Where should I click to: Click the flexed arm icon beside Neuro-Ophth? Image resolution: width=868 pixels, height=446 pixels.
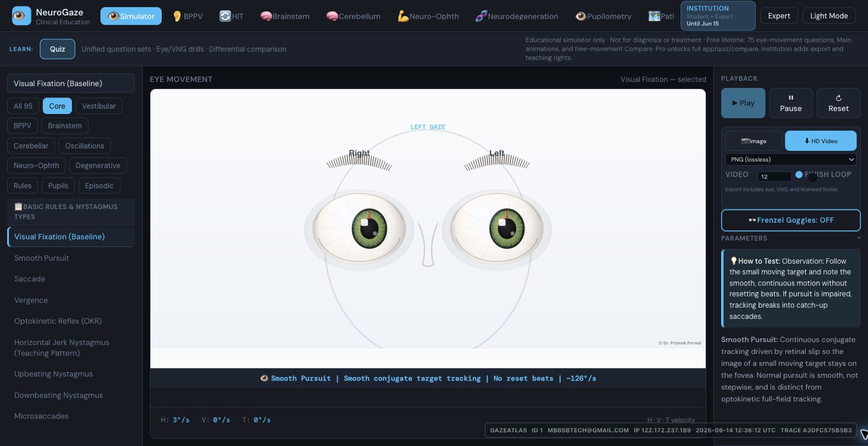403,16
